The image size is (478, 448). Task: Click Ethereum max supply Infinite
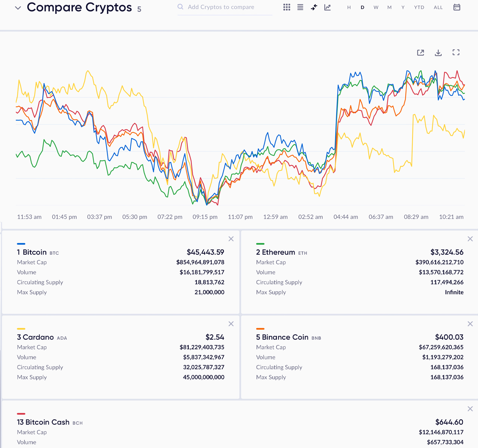[x=454, y=292]
